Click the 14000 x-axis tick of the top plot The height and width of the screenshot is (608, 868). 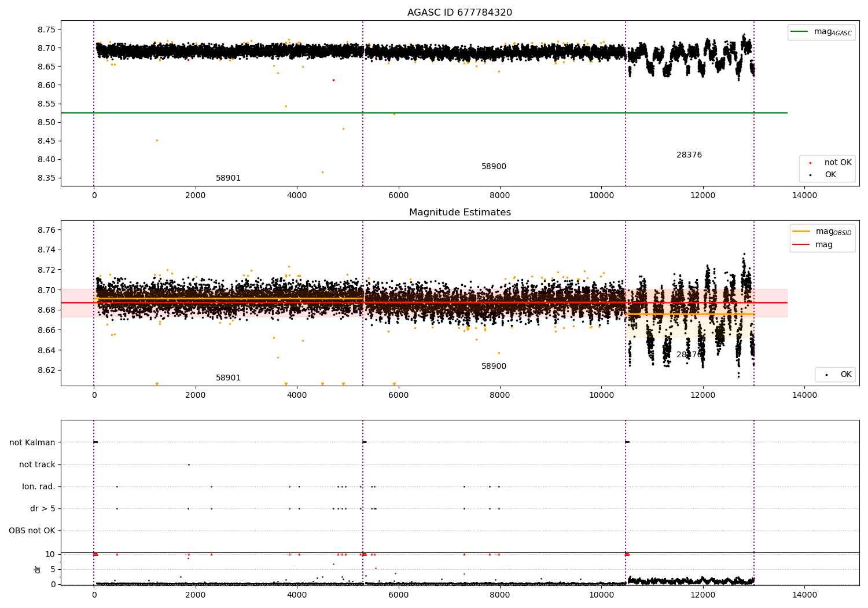click(804, 196)
